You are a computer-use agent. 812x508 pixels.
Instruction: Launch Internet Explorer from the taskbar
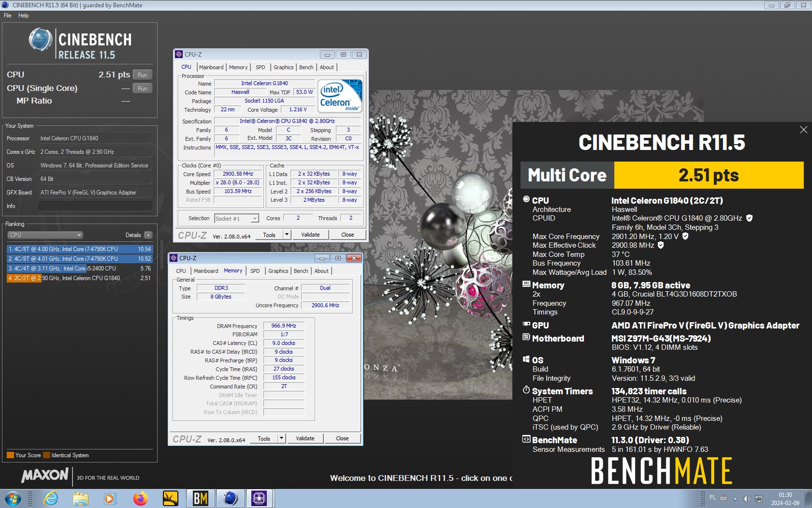click(x=50, y=498)
